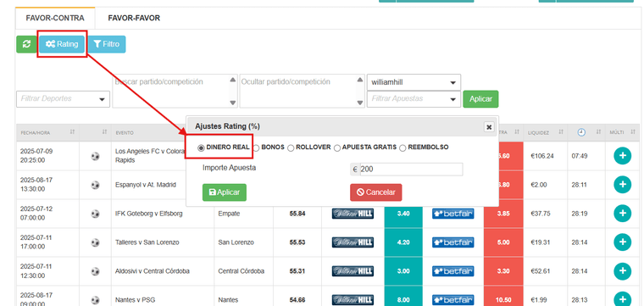Click the football icon in Espanyol row
Viewport: 644px width, 306px height.
pos(95,185)
